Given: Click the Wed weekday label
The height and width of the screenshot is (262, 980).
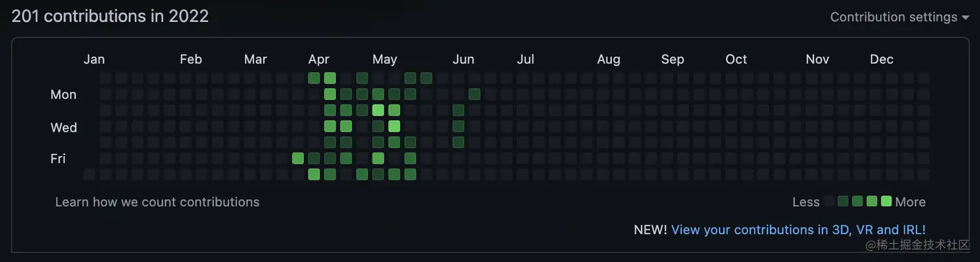Looking at the screenshot, I should [64, 127].
